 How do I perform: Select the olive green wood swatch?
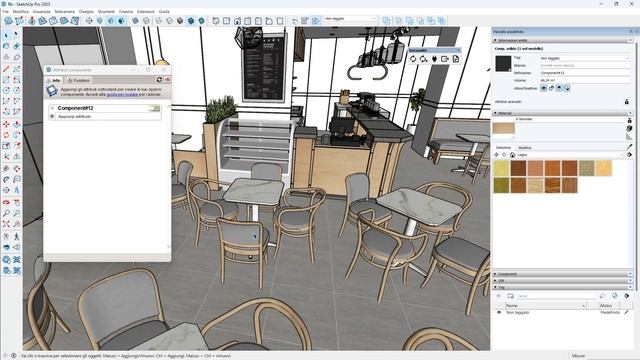click(502, 185)
